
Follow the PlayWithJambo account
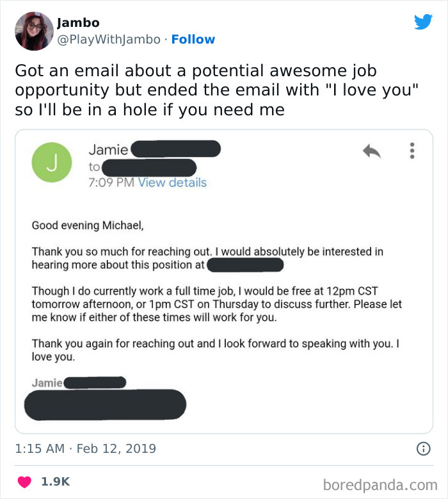click(x=193, y=40)
